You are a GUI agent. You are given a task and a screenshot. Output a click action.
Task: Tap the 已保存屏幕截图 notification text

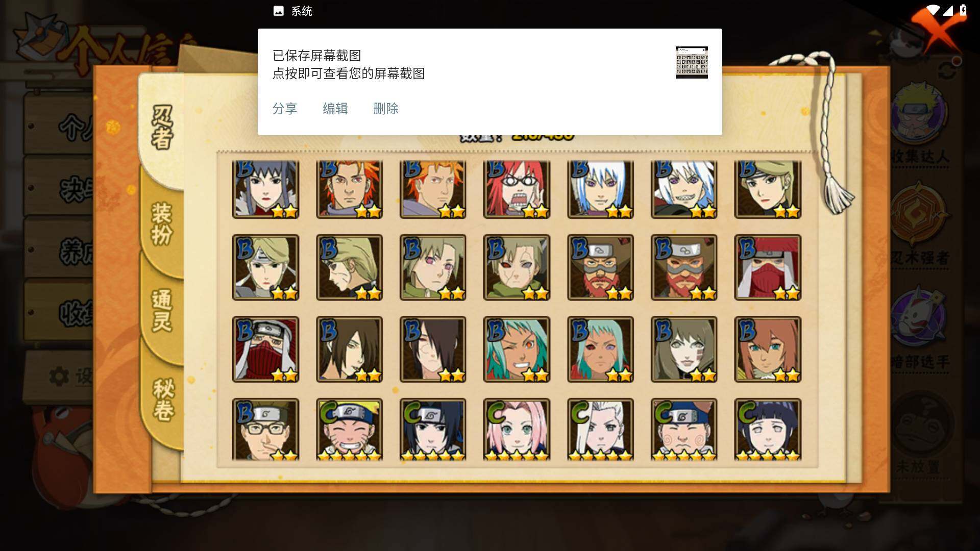(317, 56)
